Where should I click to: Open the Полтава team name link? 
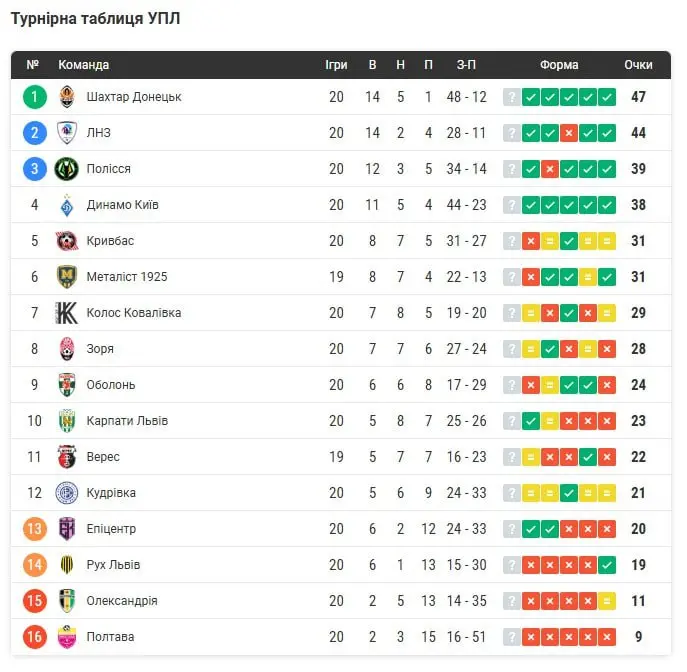[x=110, y=637]
